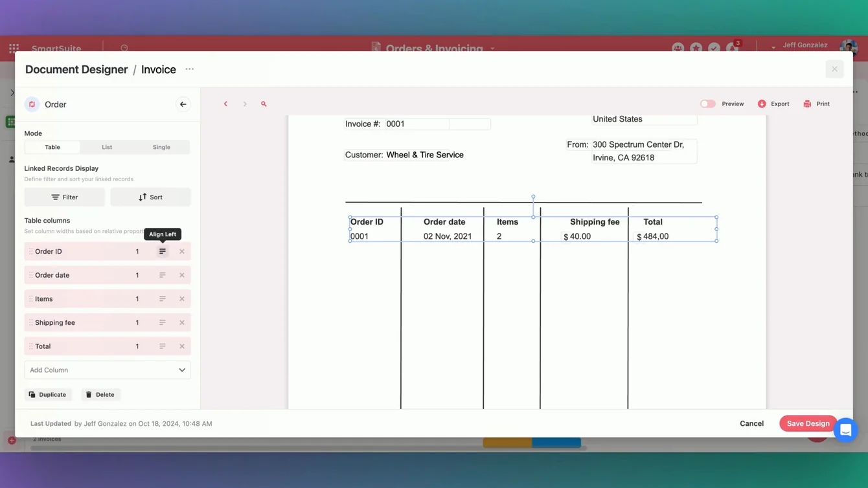Image resolution: width=868 pixels, height=488 pixels.
Task: Export the invoice document
Action: (773, 104)
